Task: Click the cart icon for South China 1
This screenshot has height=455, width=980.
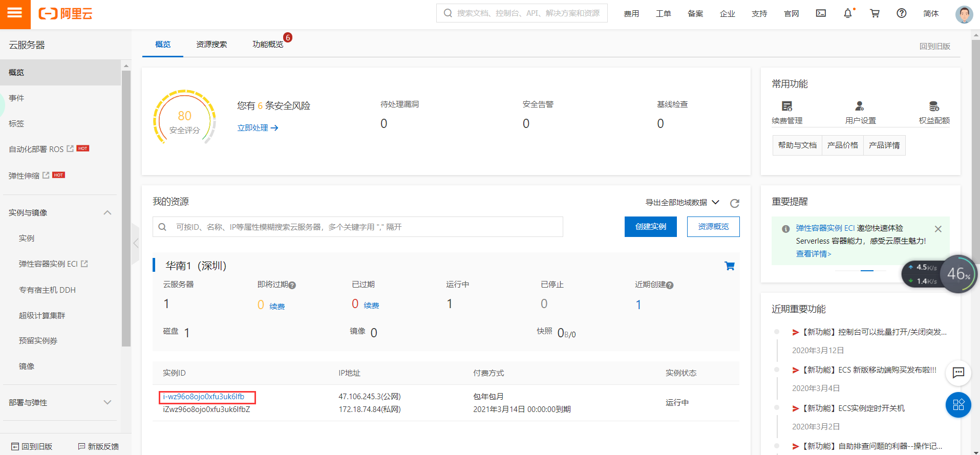Action: point(730,266)
